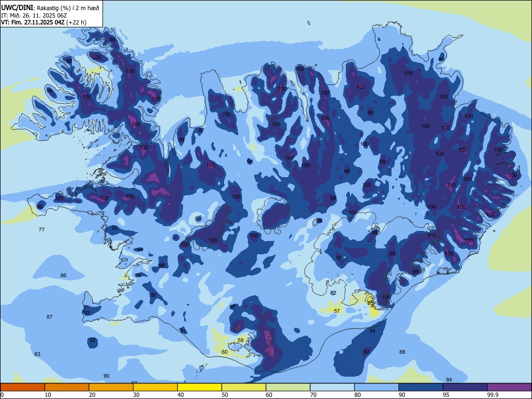This screenshot has height=399, width=532.
Task: Click the 77 humidity value on the map
Action: [41, 230]
